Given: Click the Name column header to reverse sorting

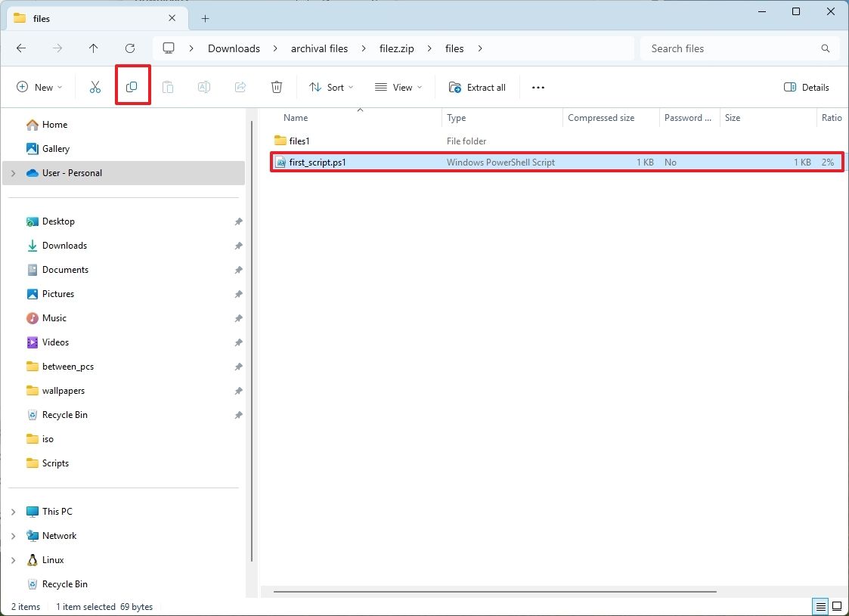Looking at the screenshot, I should [x=295, y=117].
